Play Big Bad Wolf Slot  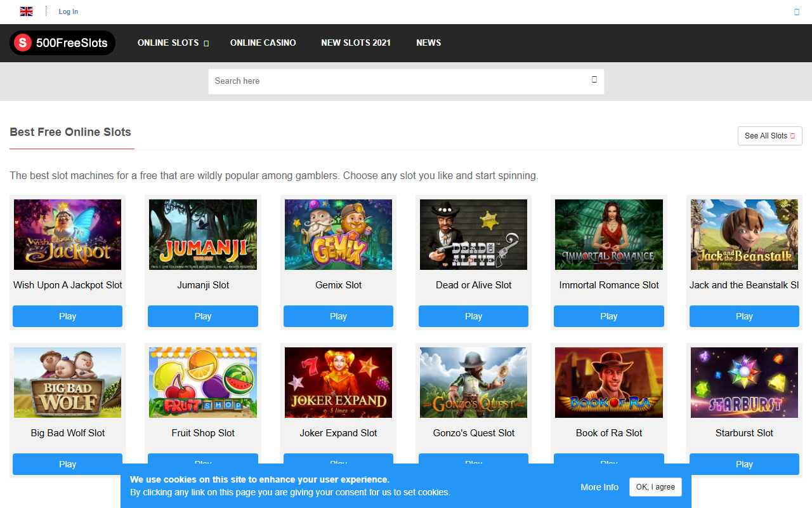pyautogui.click(x=68, y=464)
